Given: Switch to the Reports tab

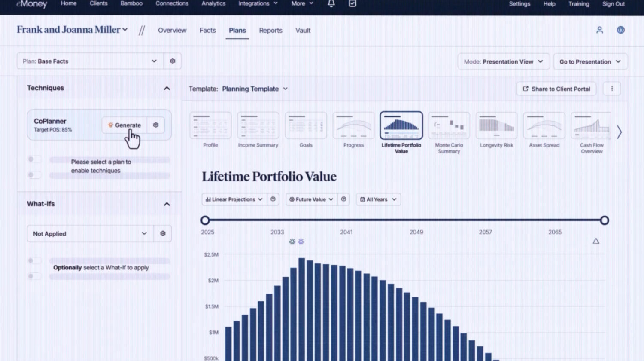Looking at the screenshot, I should coord(270,30).
